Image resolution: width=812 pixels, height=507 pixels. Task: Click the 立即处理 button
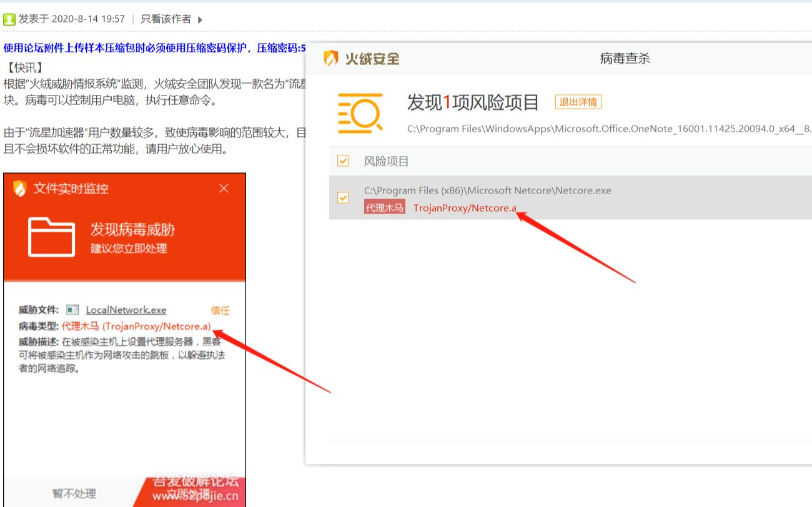pyautogui.click(x=189, y=494)
